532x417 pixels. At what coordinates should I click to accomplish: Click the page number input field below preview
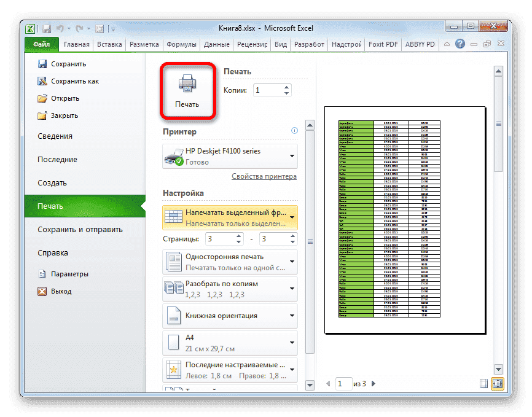click(343, 383)
